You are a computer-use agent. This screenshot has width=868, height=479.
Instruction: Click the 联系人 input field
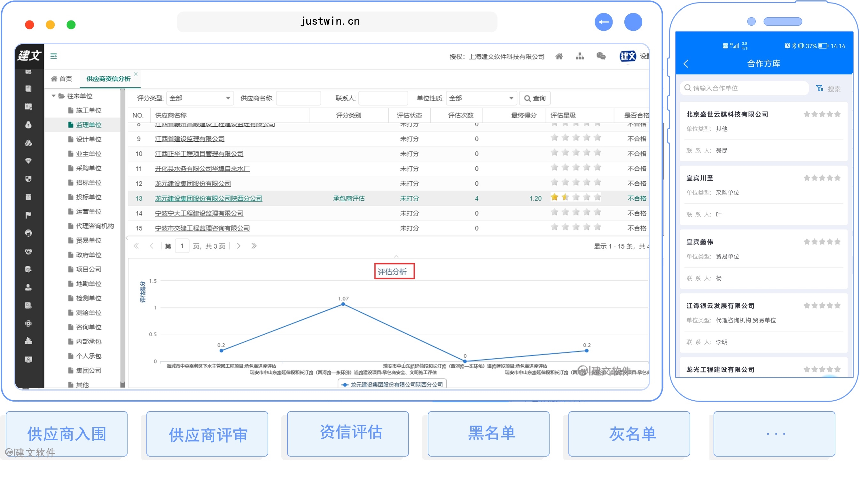click(x=383, y=98)
